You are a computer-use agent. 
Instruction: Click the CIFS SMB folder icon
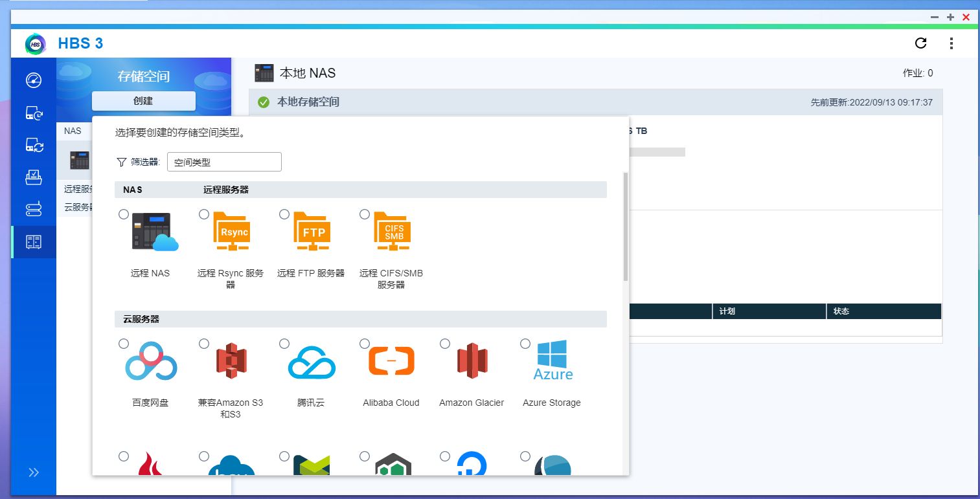click(393, 231)
